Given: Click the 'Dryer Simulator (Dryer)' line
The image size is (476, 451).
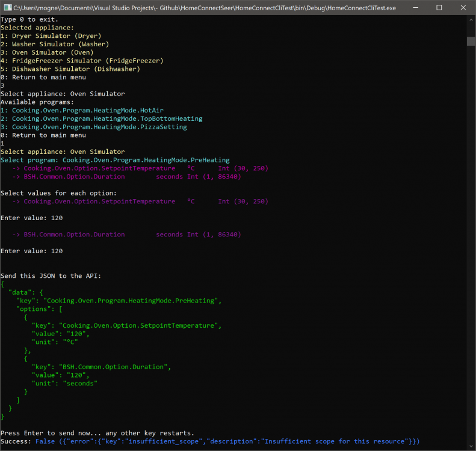Looking at the screenshot, I should click(x=51, y=36).
